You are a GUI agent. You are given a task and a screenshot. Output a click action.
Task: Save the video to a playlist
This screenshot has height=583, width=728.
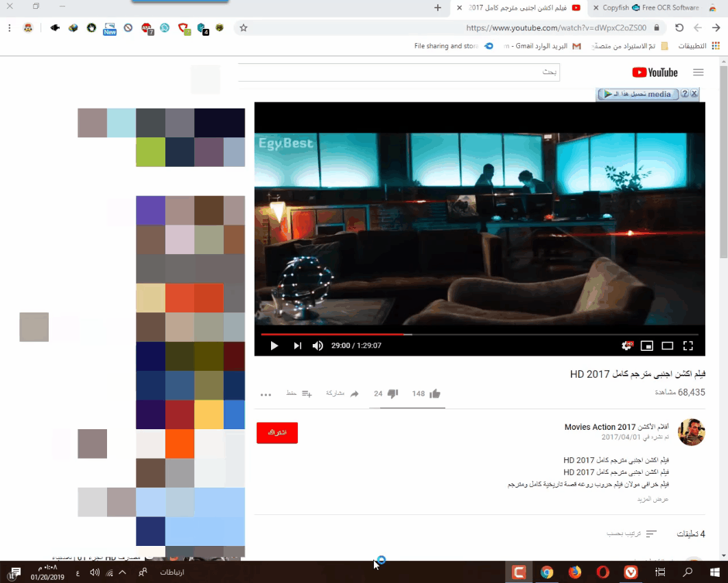point(306,393)
